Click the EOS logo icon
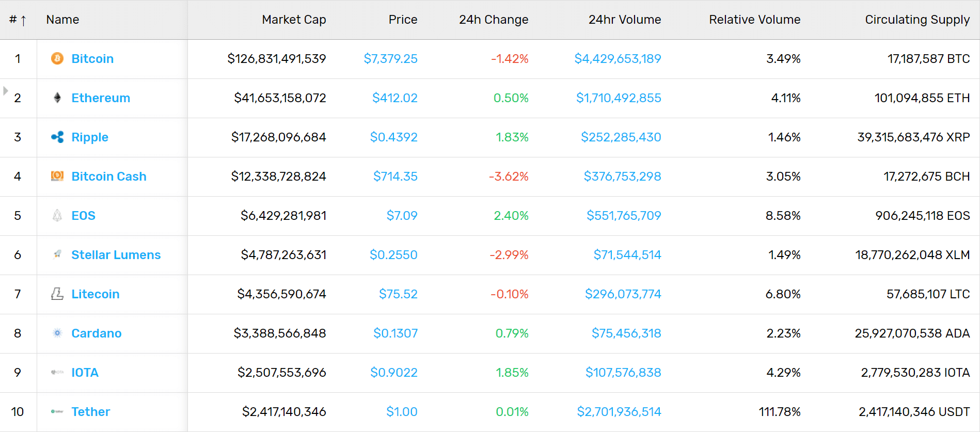The height and width of the screenshot is (432, 980). [x=57, y=215]
